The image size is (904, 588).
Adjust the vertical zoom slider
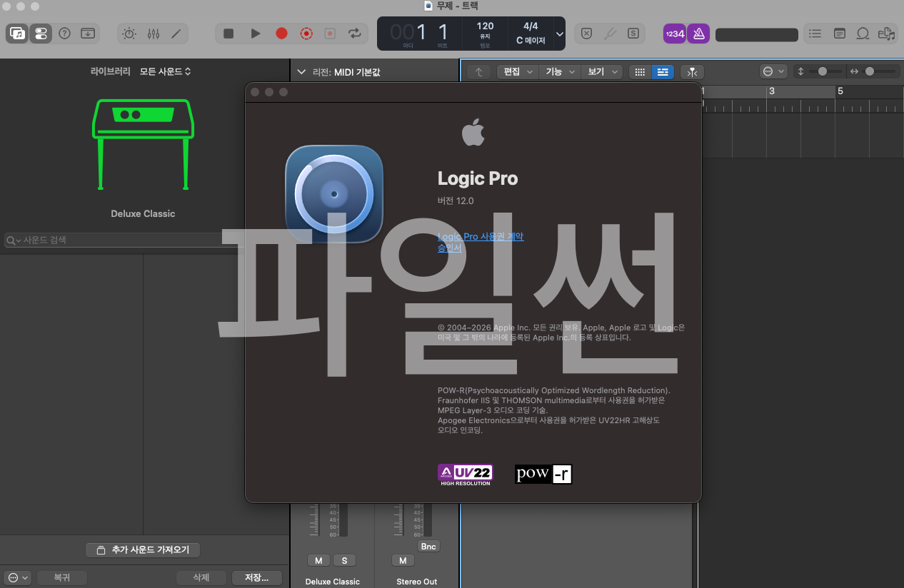(823, 71)
